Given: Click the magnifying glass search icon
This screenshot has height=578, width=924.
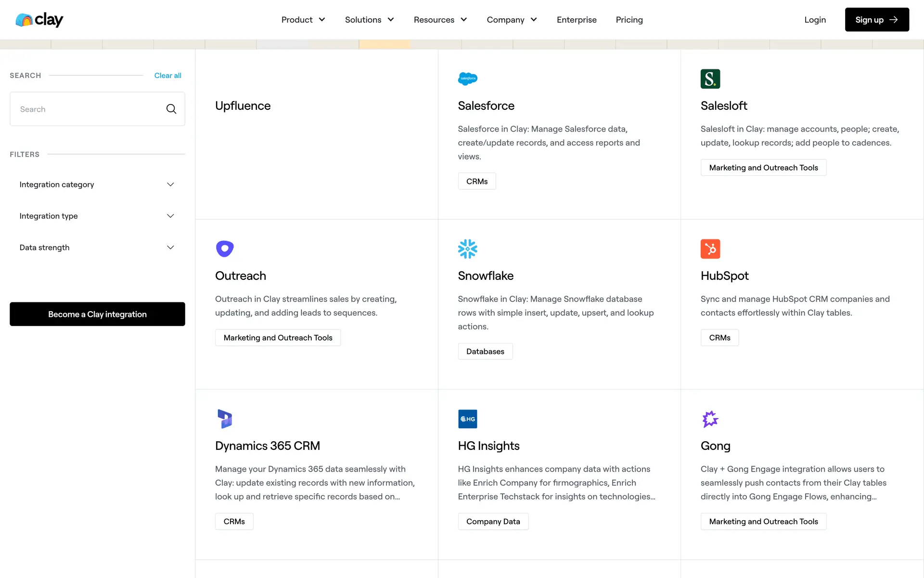Looking at the screenshot, I should point(171,109).
